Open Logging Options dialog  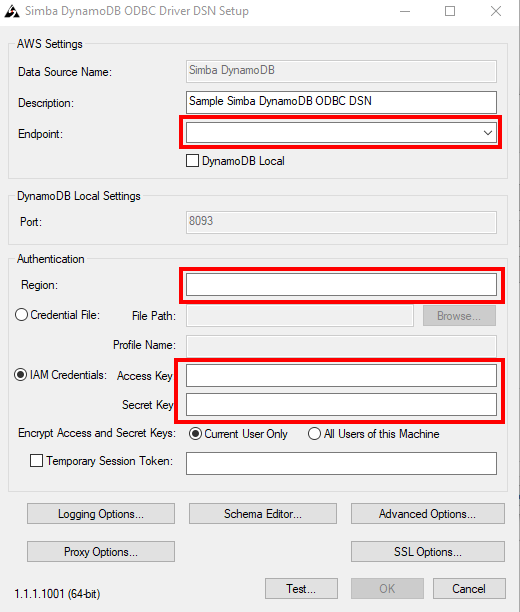point(101,514)
